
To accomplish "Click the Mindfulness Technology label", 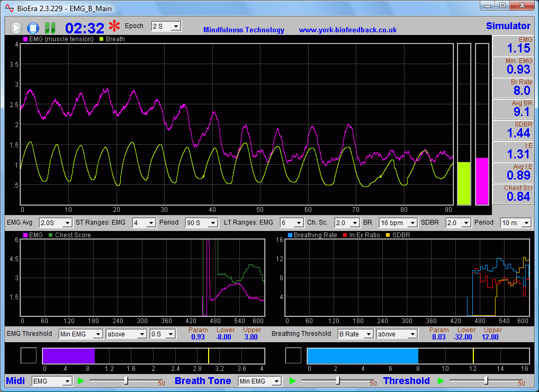I will tap(244, 30).
